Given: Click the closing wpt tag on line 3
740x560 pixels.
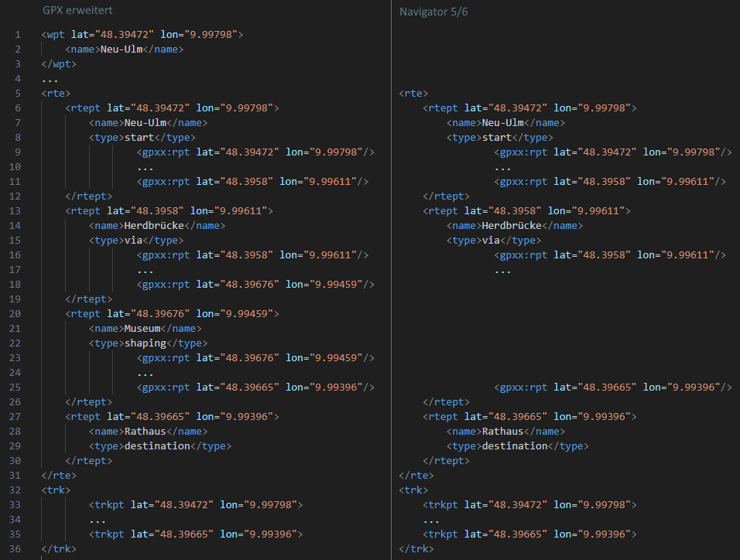Looking at the screenshot, I should click(59, 64).
